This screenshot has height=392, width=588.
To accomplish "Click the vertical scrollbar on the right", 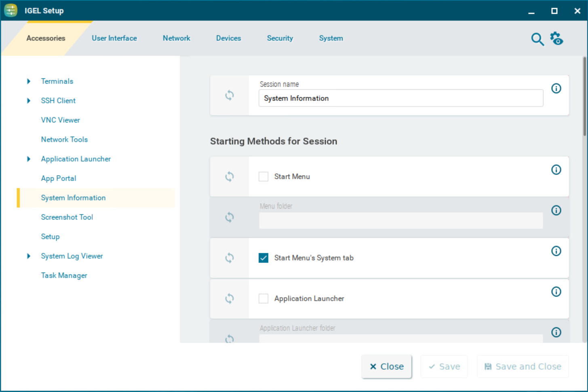I will click(x=584, y=97).
